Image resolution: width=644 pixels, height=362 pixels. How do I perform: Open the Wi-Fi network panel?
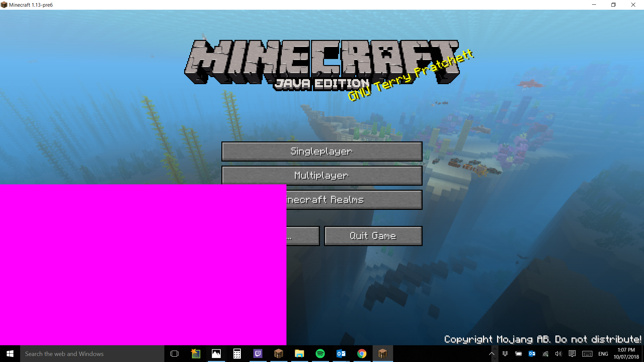pos(546,354)
